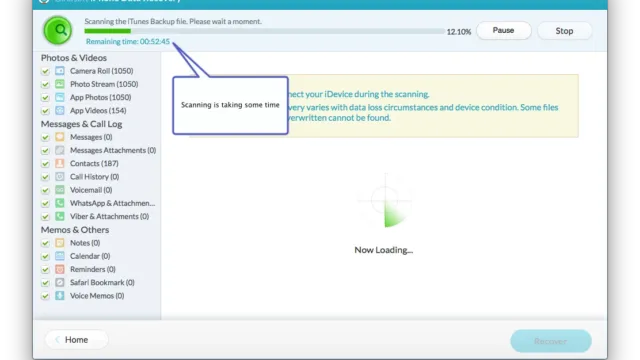Click the Messages icon

60,137
